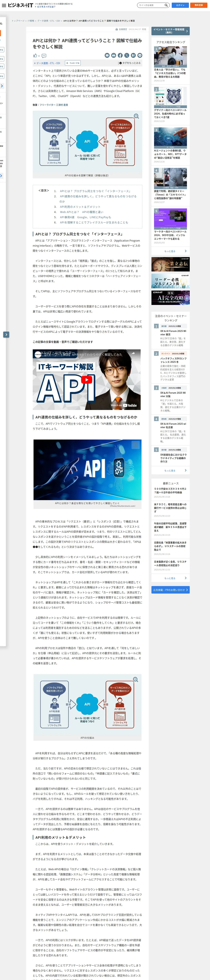This screenshot has width=210, height=980.
Task: Click the + フォローする button
Action: tap(73, 63)
